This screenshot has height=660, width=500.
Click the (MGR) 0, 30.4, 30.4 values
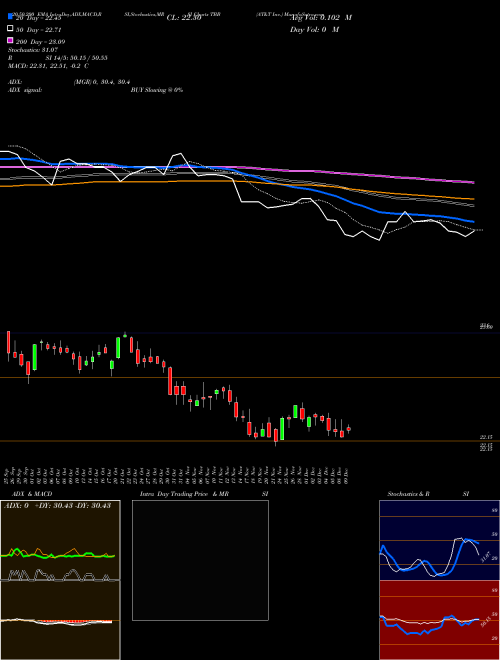102,82
